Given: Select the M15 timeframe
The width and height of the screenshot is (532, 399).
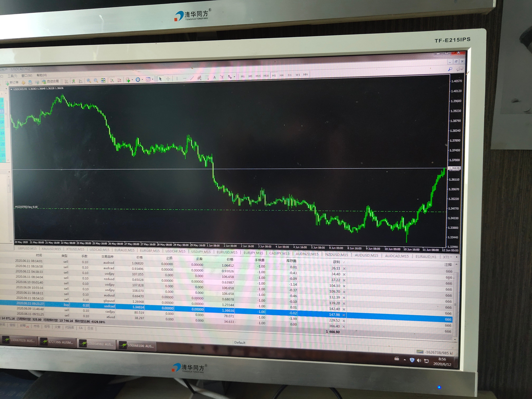Looking at the screenshot, I should coord(258,76).
